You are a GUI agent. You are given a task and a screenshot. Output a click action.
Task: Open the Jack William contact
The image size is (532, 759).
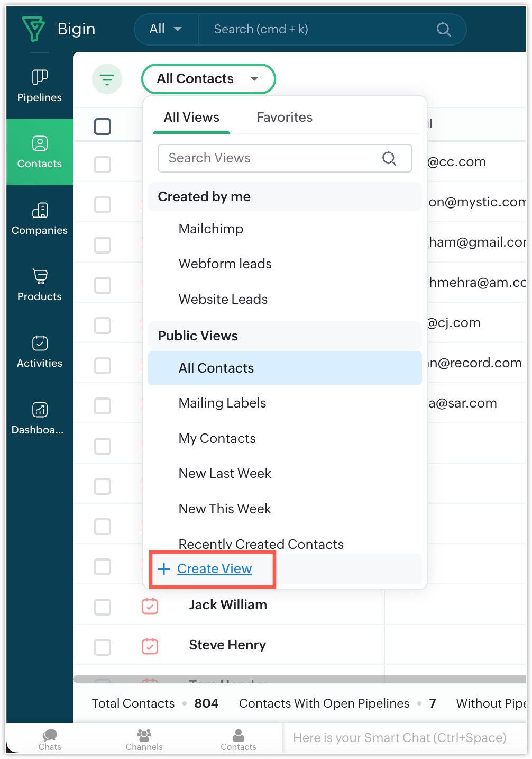point(228,605)
